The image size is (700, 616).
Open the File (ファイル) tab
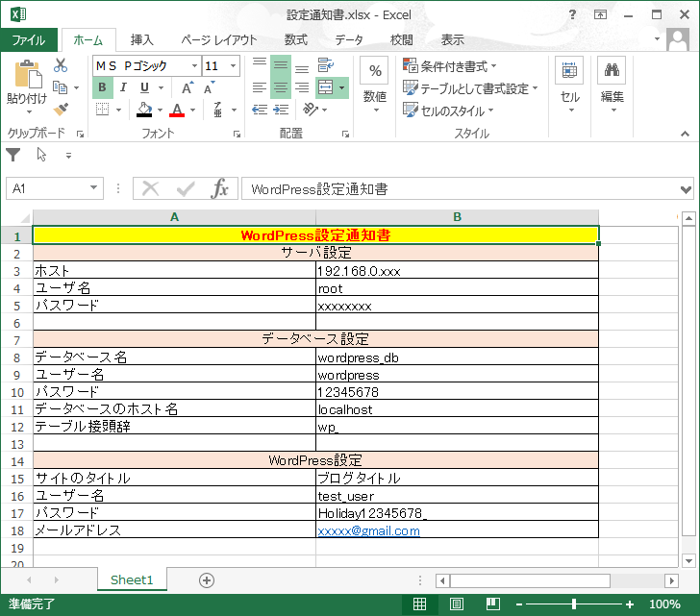pos(29,40)
